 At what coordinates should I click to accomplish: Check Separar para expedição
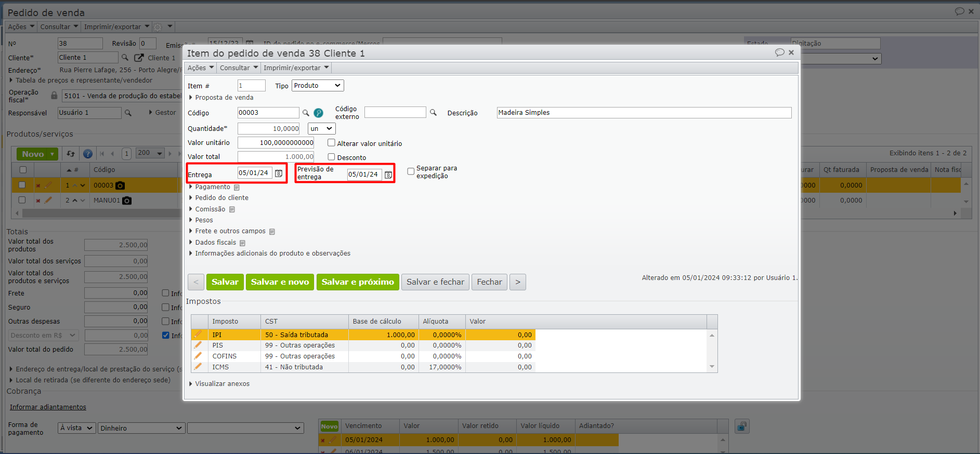click(x=411, y=171)
